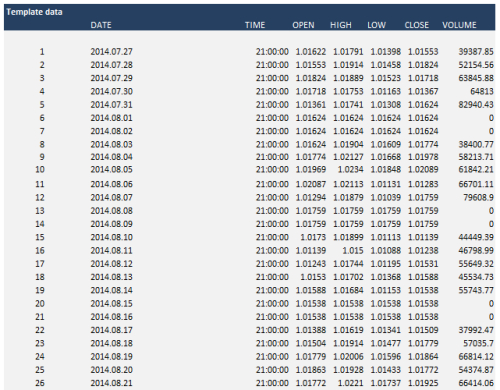Click open value 1.0173 in row 15
Image resolution: width=500 pixels, height=390 pixels.
click(x=313, y=237)
